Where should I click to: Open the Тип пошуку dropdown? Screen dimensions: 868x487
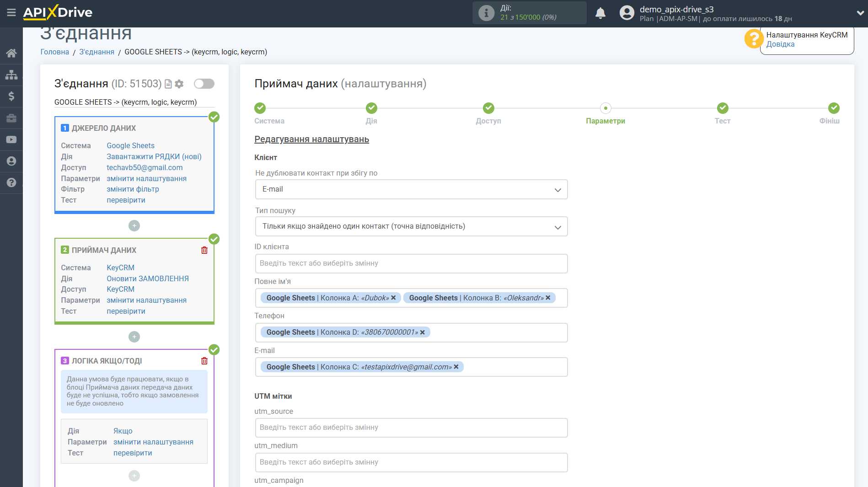tap(411, 226)
